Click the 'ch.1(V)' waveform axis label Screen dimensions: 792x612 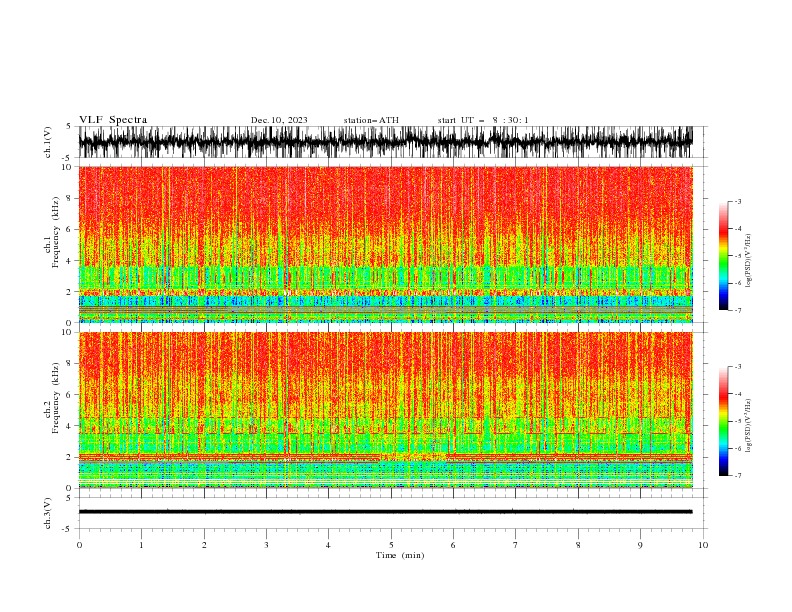click(48, 142)
